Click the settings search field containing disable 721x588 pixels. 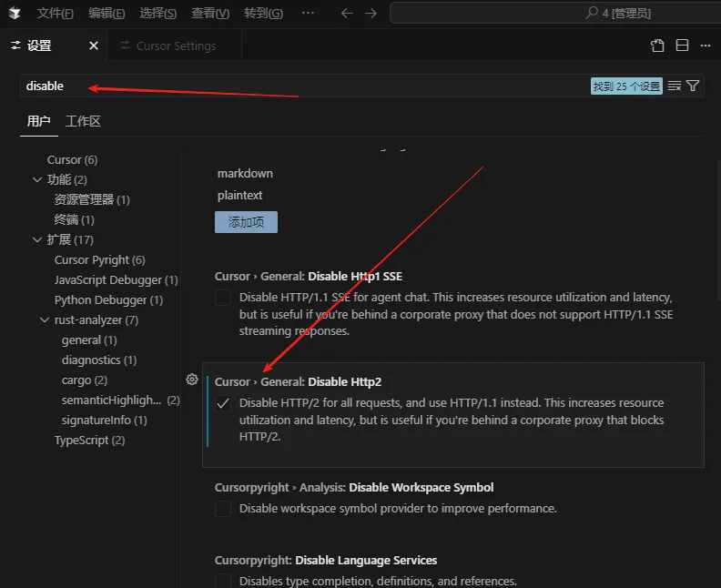[303, 86]
